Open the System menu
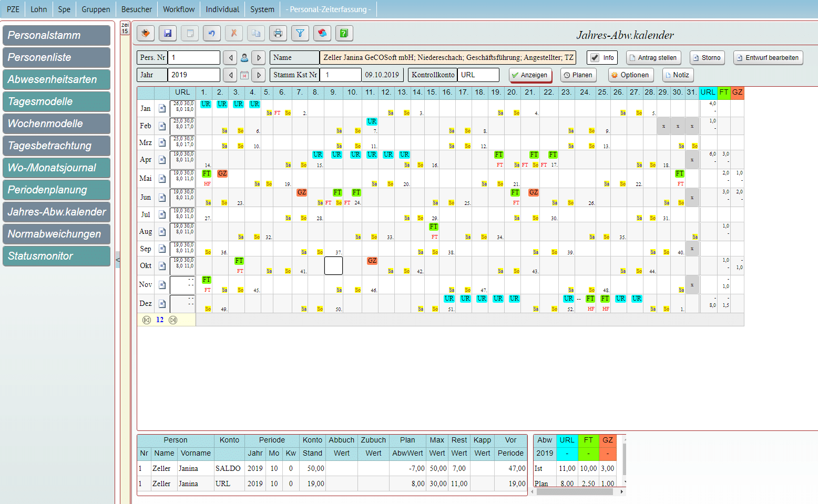Screen dimensions: 818x504 [x=262, y=9]
